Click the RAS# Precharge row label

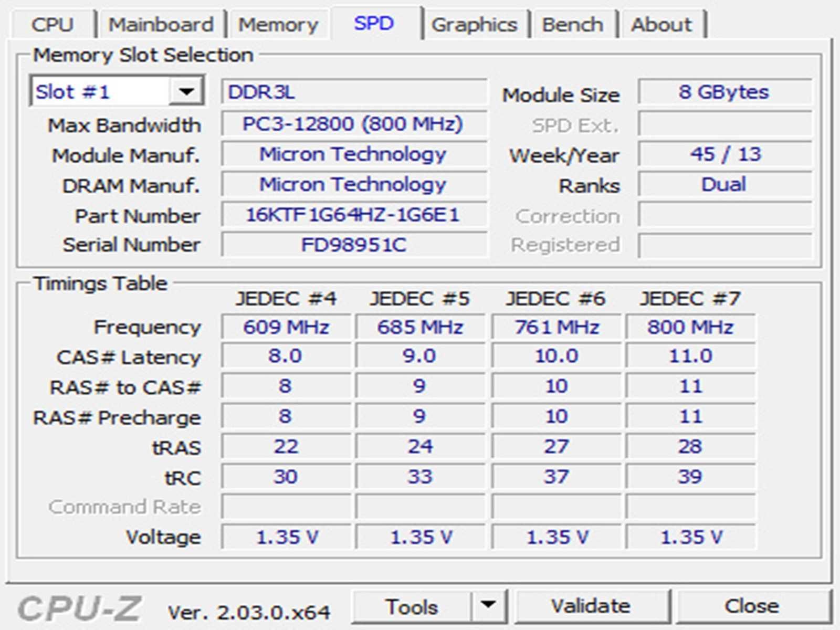point(117,418)
